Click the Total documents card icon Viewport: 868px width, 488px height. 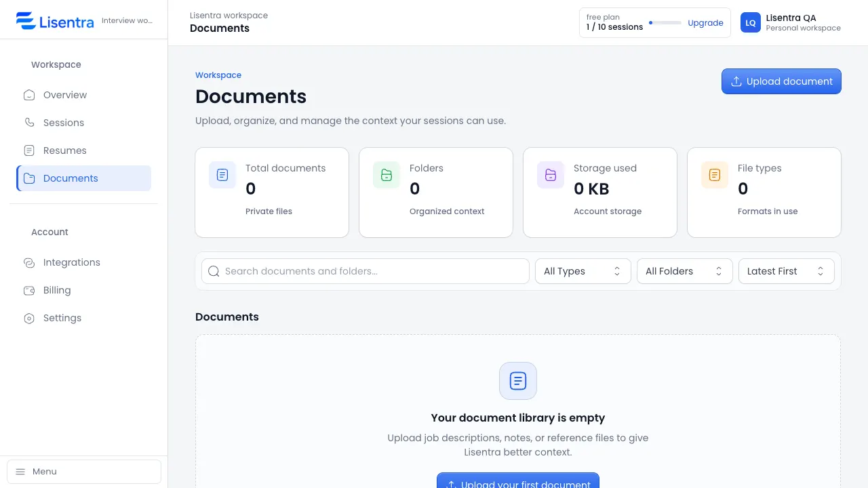[222, 175]
